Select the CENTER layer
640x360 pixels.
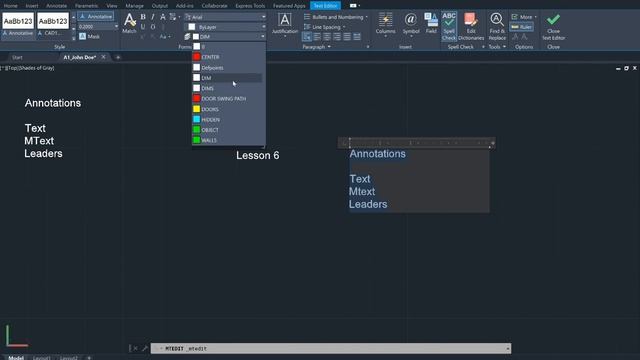[x=229, y=57]
